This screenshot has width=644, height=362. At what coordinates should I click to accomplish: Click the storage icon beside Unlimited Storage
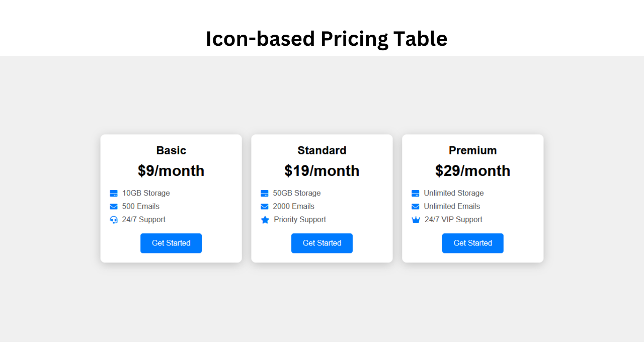pos(416,194)
